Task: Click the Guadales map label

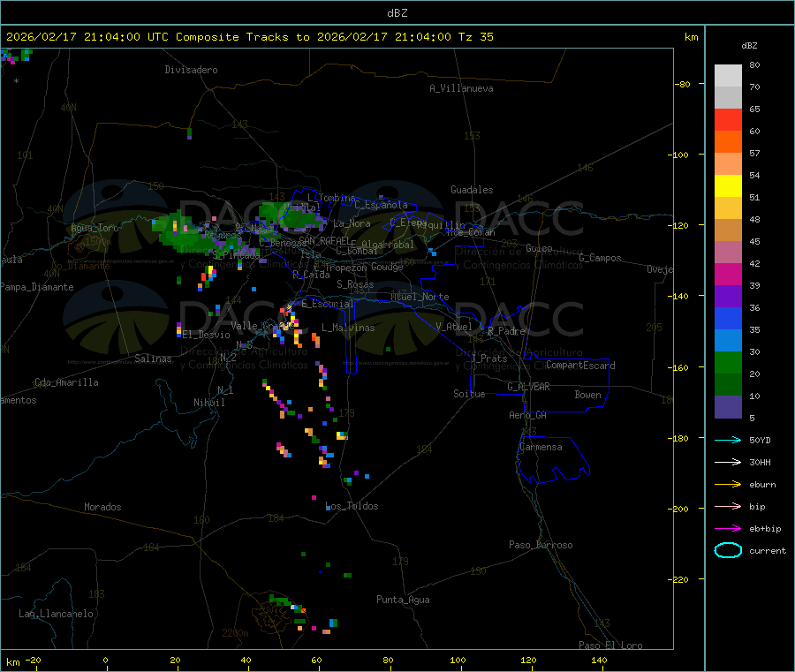Action: [472, 190]
